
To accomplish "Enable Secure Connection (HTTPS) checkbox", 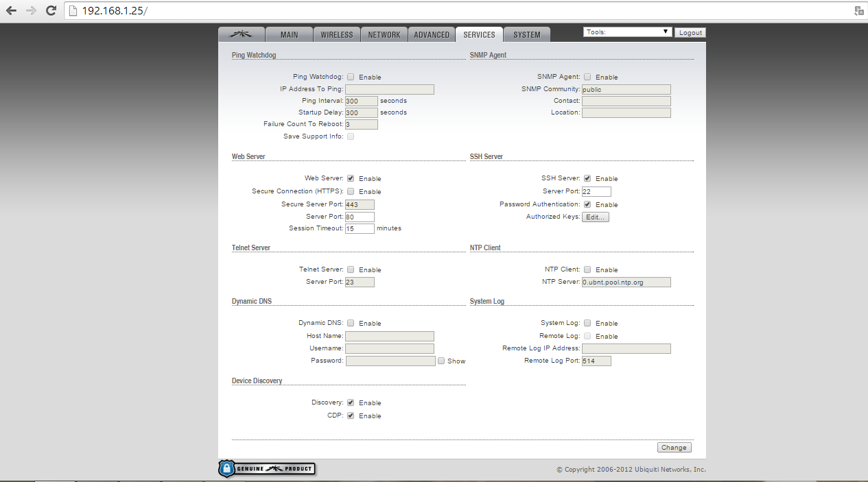I will coord(351,192).
